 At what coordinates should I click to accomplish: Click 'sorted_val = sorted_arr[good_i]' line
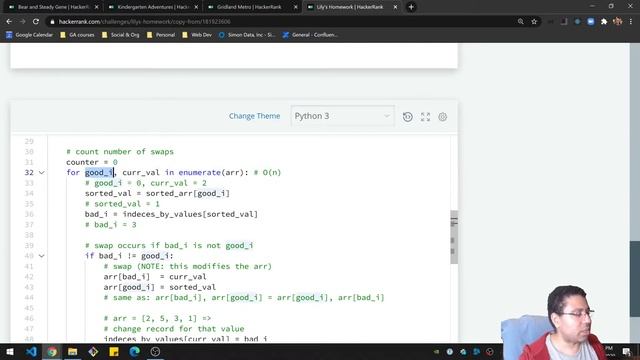pos(157,193)
